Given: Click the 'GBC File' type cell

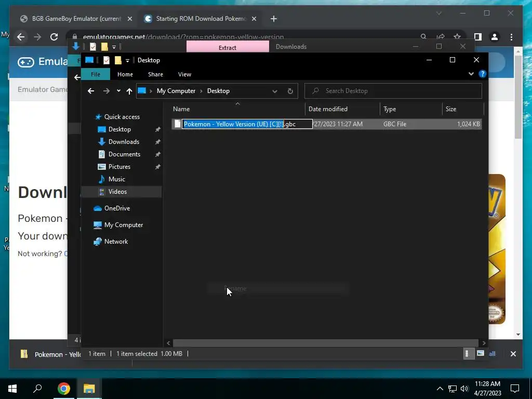Looking at the screenshot, I should tap(395, 124).
